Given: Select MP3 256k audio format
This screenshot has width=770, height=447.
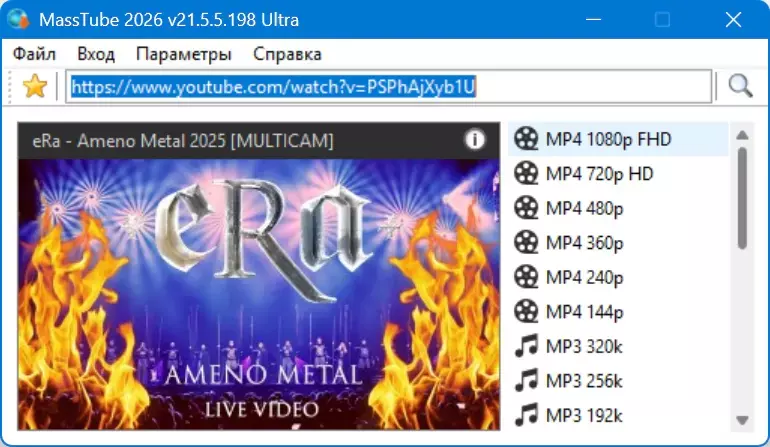Looking at the screenshot, I should [x=618, y=380].
